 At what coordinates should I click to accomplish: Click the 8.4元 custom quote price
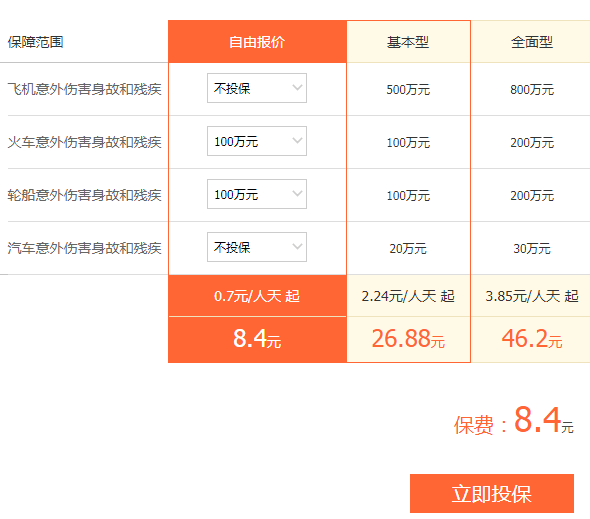pyautogui.click(x=257, y=338)
